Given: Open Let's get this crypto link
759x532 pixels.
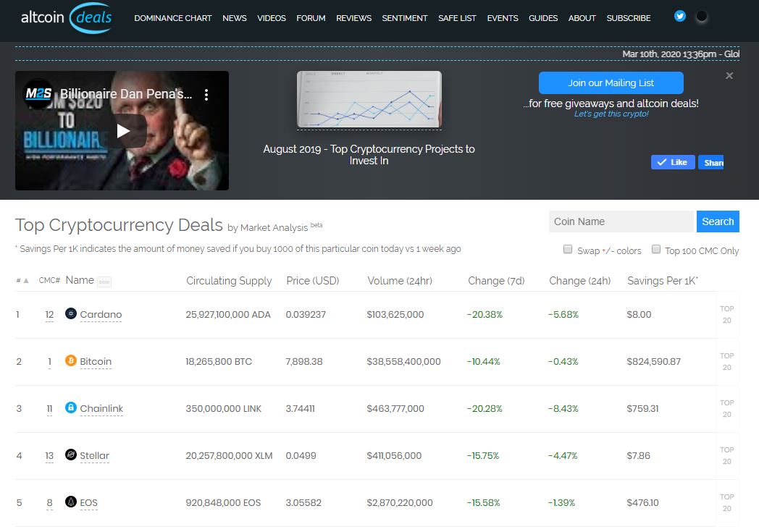Looking at the screenshot, I should (611, 114).
